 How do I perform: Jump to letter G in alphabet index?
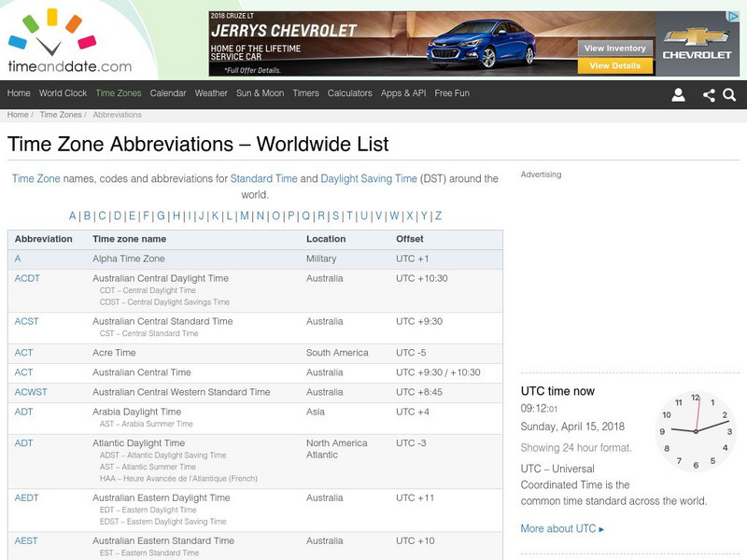coord(161,216)
